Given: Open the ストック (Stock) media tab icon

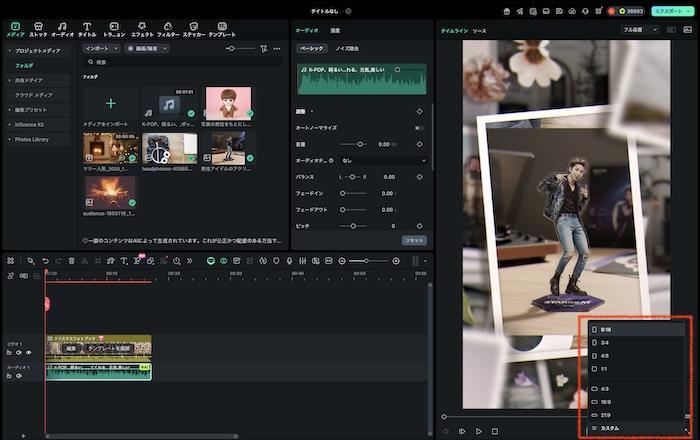Looking at the screenshot, I should (38, 24).
